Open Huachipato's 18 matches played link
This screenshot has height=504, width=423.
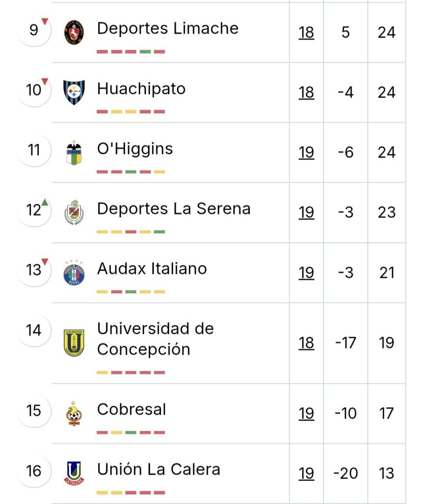[x=306, y=93]
